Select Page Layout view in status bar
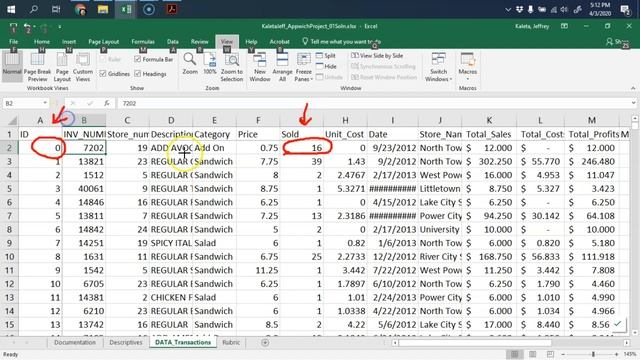Screen dimensions: 640x360 [x=532, y=354]
